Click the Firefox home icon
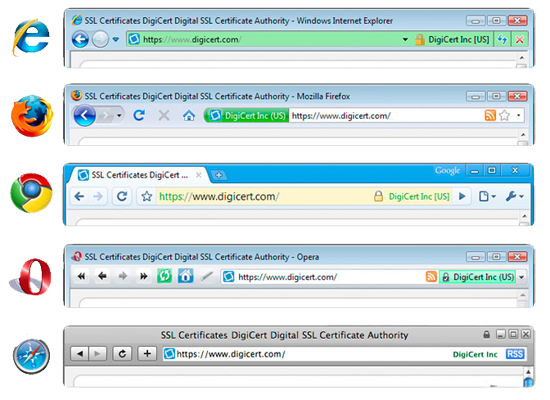 point(189,115)
